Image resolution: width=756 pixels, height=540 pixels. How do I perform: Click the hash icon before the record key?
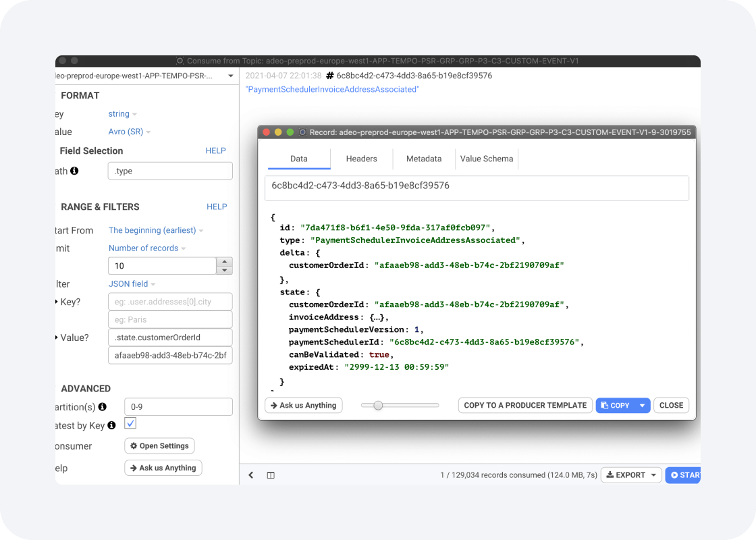[329, 76]
